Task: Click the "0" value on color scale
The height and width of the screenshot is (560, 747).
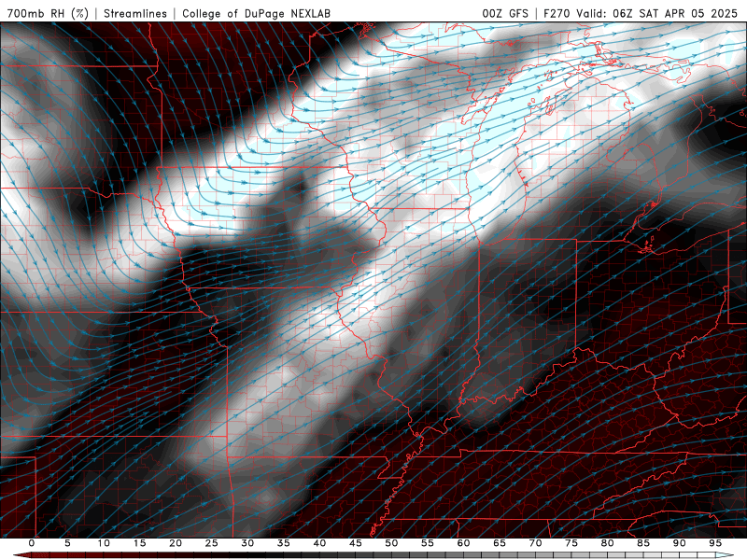Action: coord(32,543)
